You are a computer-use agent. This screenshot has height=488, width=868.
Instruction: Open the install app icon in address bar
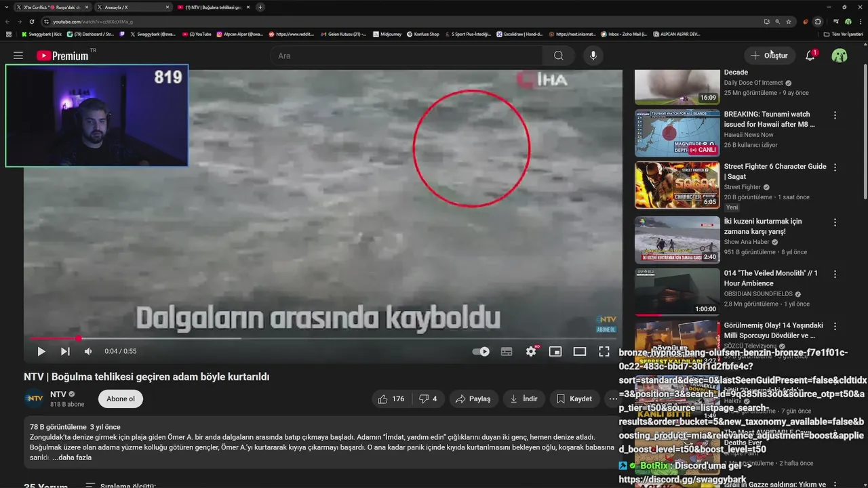767,22
